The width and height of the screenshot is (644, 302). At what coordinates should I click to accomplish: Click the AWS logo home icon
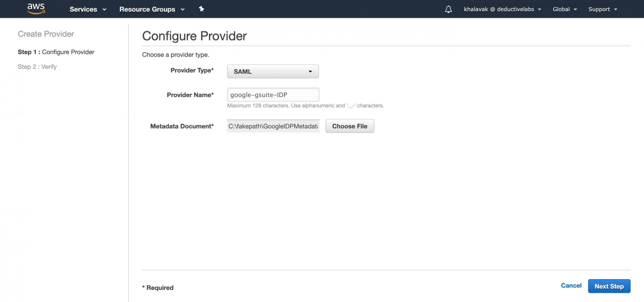36,9
